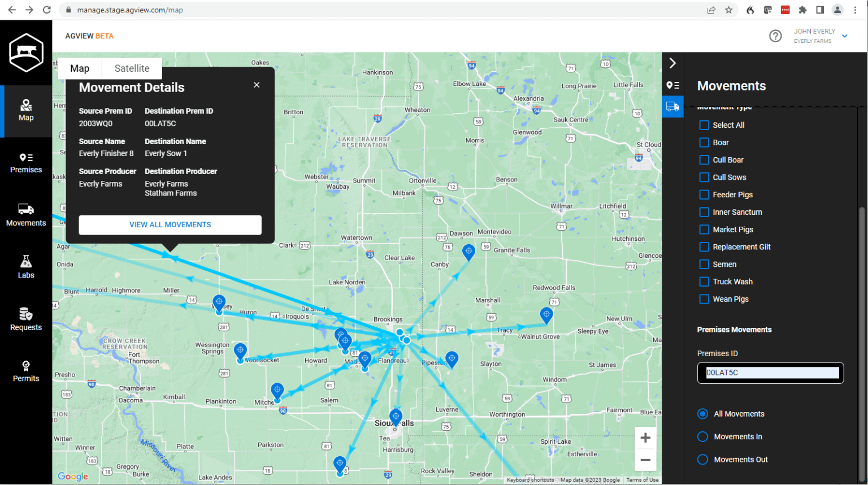This screenshot has height=485, width=868.
Task: Click the truck movements panel icon
Action: pyautogui.click(x=672, y=106)
